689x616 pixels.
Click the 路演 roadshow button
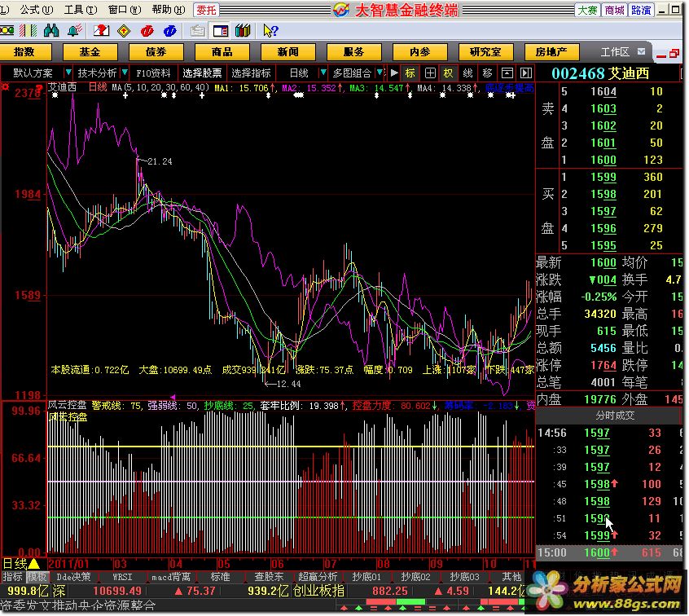click(641, 10)
